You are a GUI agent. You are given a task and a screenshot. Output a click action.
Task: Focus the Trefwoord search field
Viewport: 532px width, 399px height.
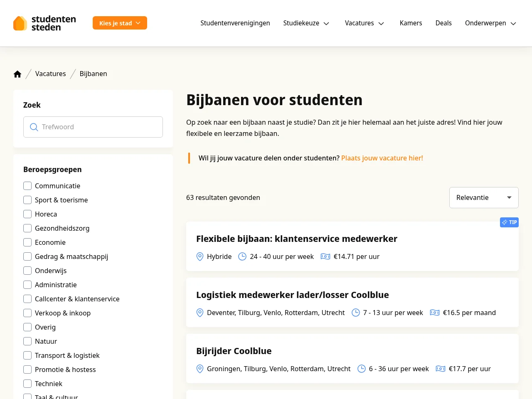pyautogui.click(x=93, y=127)
